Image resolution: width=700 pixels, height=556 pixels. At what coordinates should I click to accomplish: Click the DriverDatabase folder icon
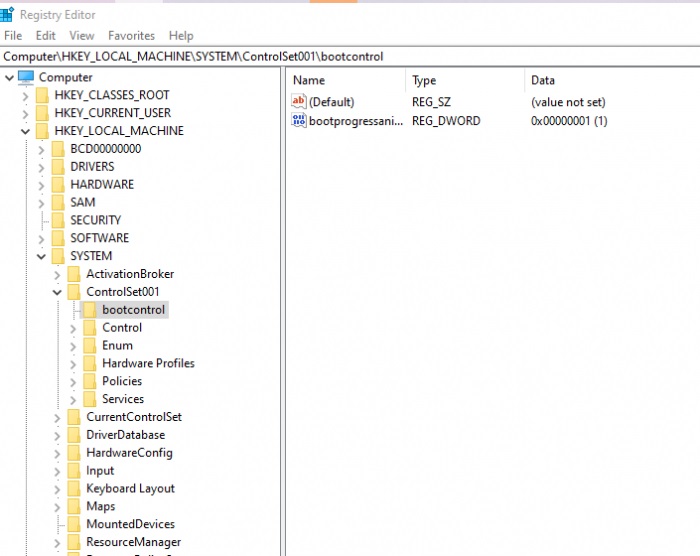pos(74,435)
